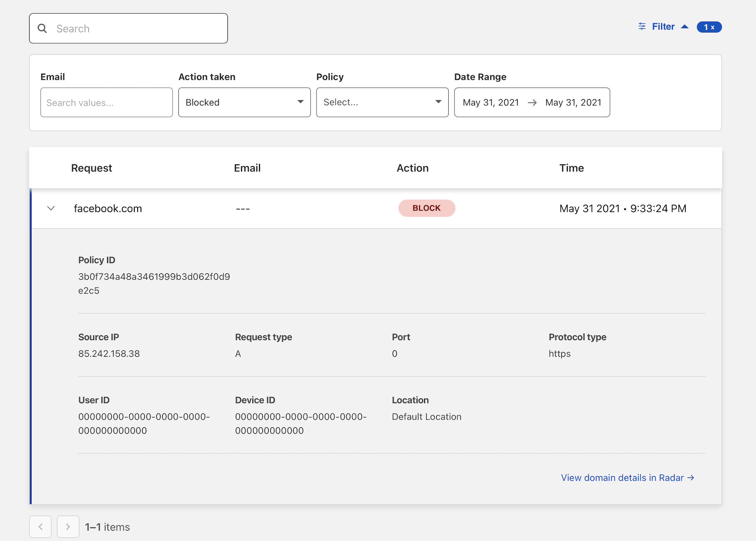Go to previous page of results
756x541 pixels.
coord(40,527)
